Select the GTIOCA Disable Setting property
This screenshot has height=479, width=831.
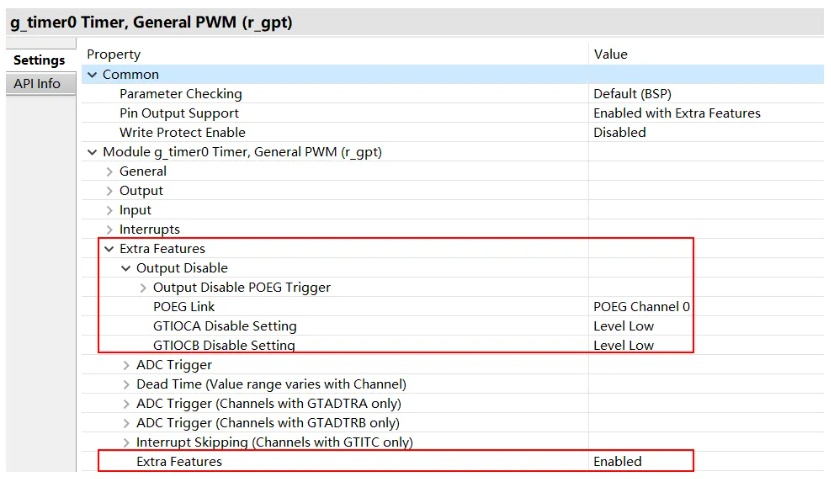225,326
